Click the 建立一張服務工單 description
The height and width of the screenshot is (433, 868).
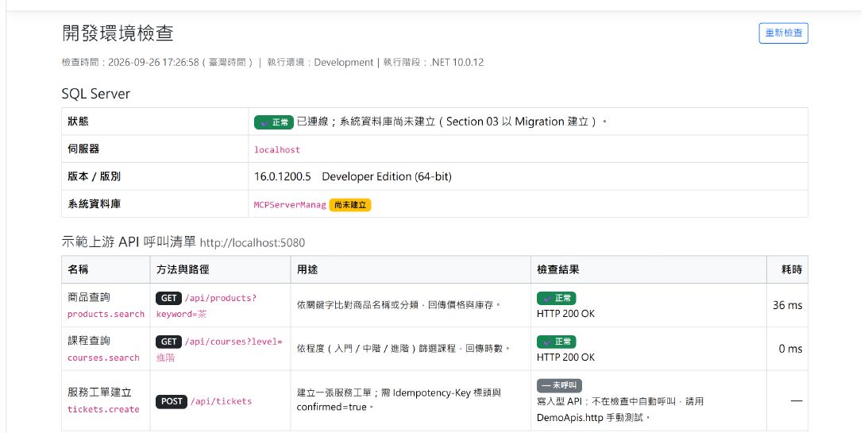[399, 400]
